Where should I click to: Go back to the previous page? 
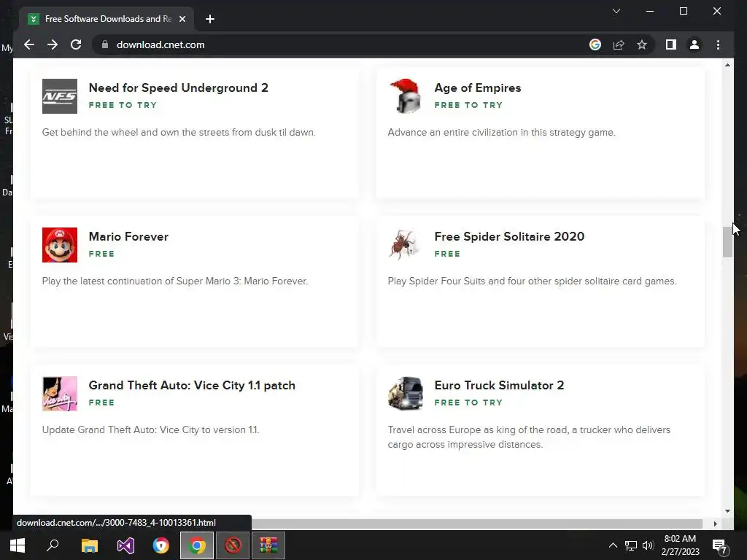click(29, 44)
